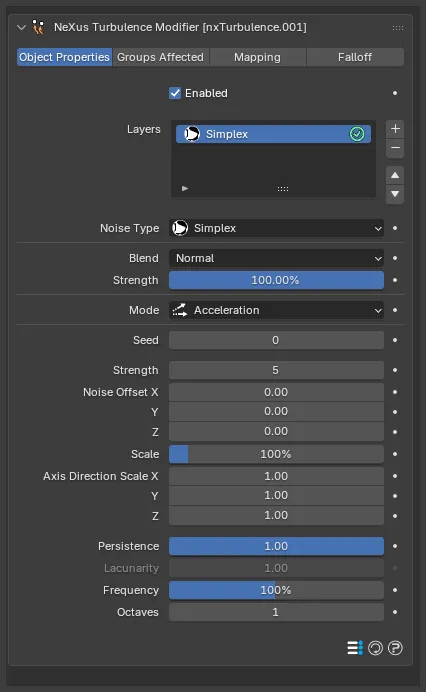Viewport: 426px width, 692px height.
Task: Click the animate dot next to Enabled
Action: [395, 93]
